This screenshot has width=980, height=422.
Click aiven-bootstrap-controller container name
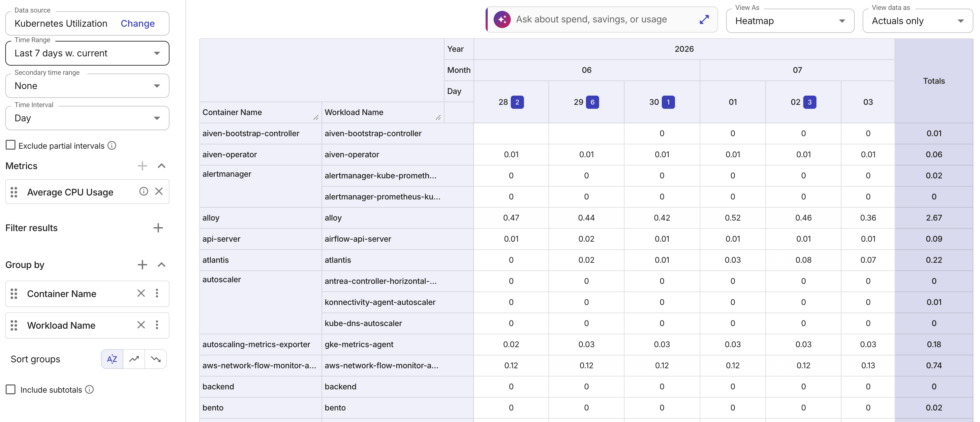(260, 134)
